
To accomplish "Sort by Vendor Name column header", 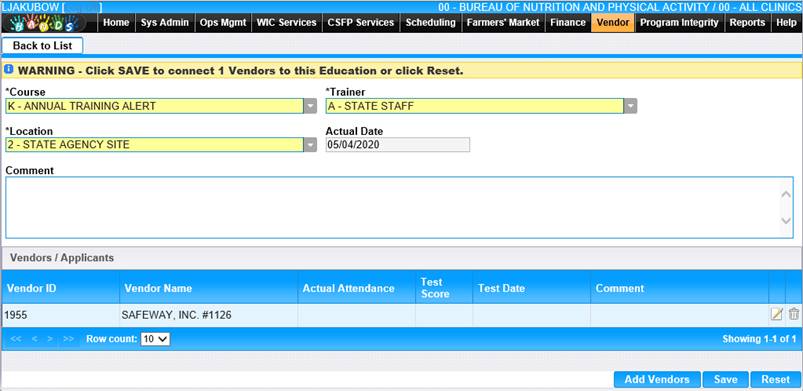I will pyautogui.click(x=208, y=288).
